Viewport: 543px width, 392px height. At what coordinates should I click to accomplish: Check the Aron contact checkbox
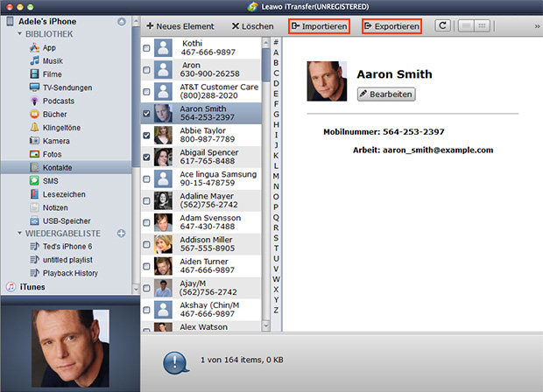pos(146,70)
